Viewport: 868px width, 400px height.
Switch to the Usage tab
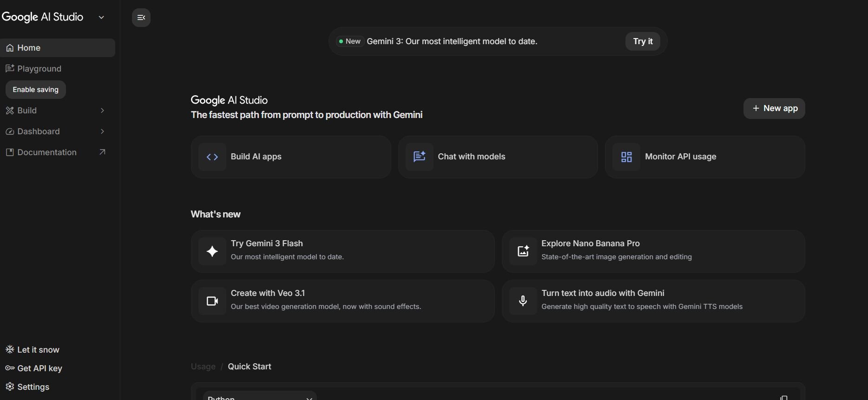tap(203, 367)
